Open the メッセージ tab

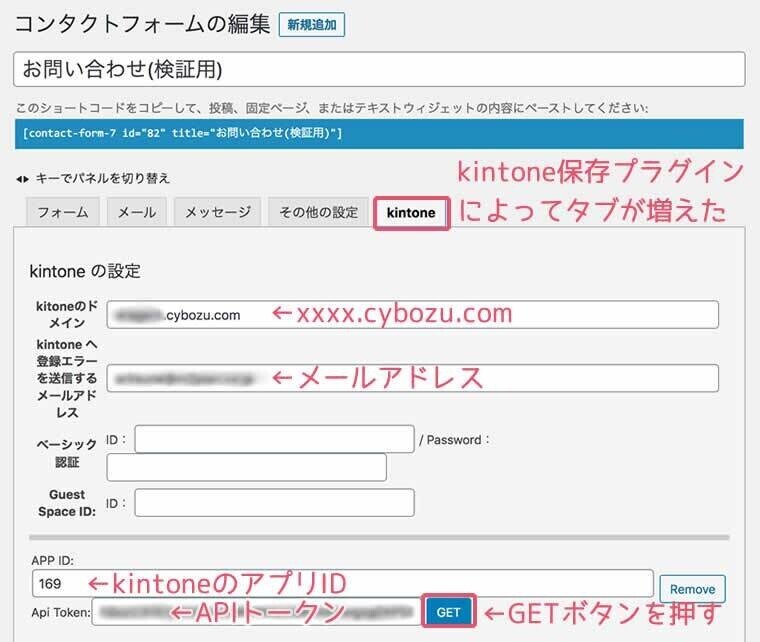click(218, 212)
